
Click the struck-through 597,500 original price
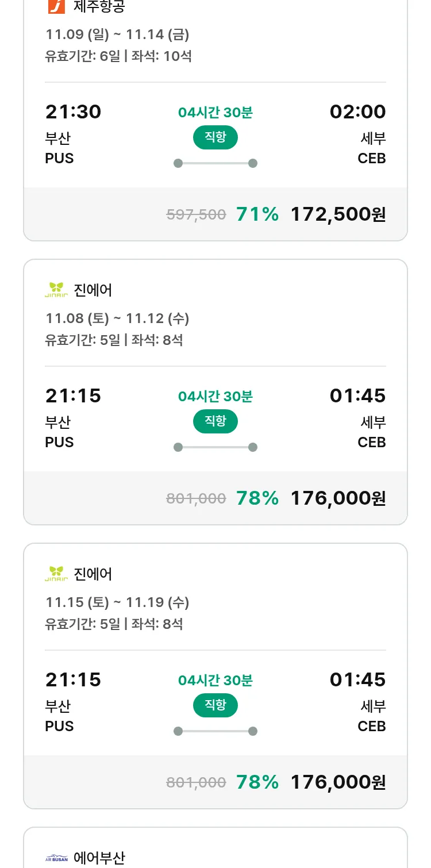coord(196,215)
